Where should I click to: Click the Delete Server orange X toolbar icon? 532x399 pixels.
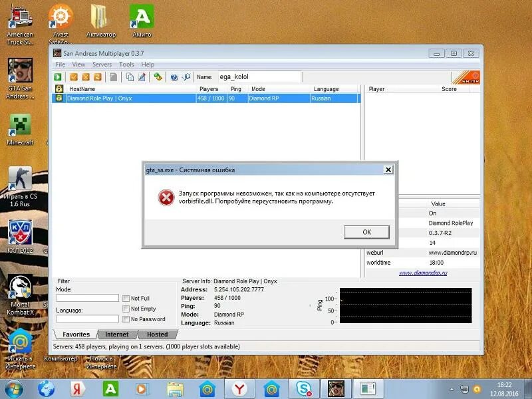click(86, 77)
